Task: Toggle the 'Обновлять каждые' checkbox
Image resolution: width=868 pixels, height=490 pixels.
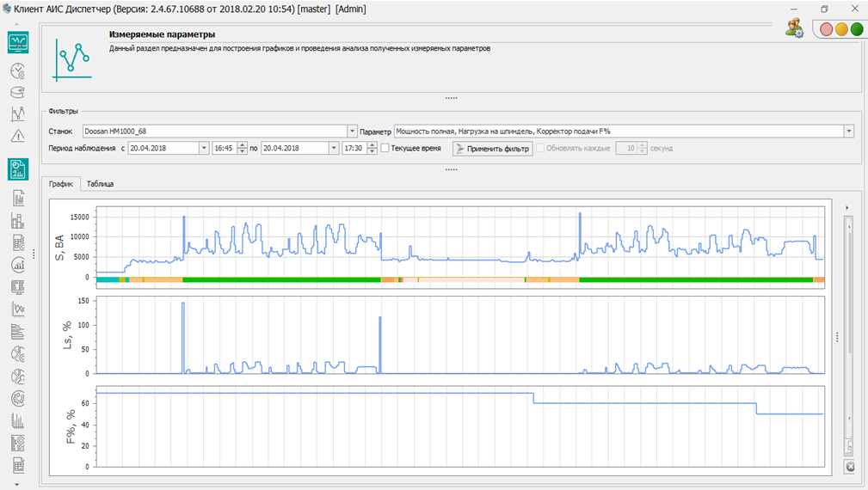Action: click(x=540, y=148)
